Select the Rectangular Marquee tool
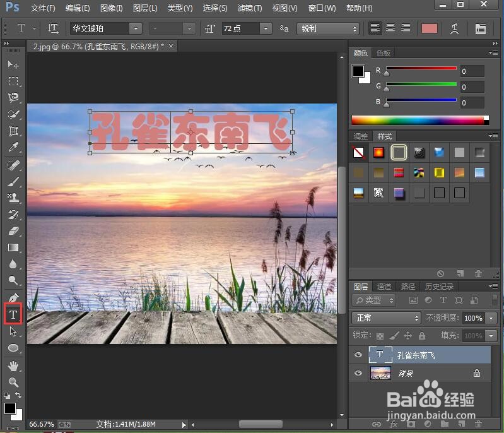Viewport: 504px width, 433px height. 13,81
